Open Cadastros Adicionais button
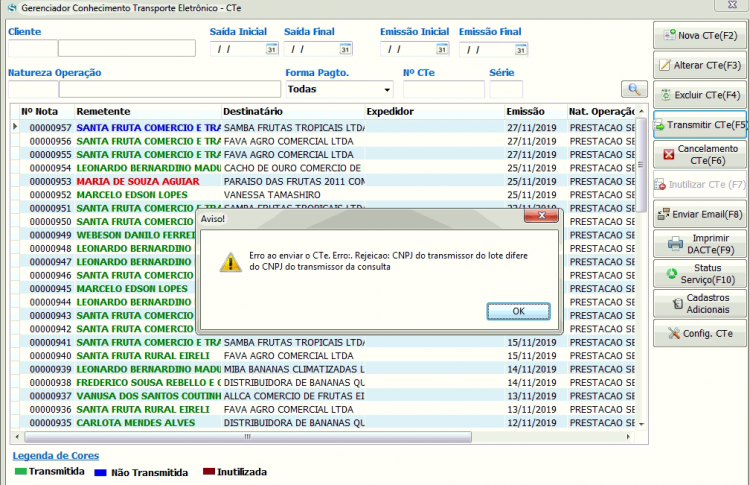 (x=700, y=303)
